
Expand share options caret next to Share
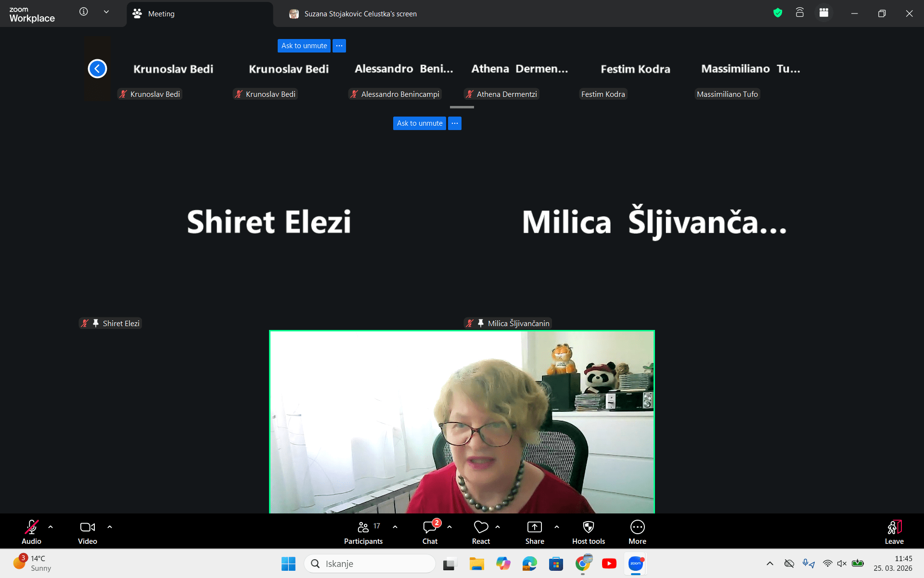(x=557, y=527)
